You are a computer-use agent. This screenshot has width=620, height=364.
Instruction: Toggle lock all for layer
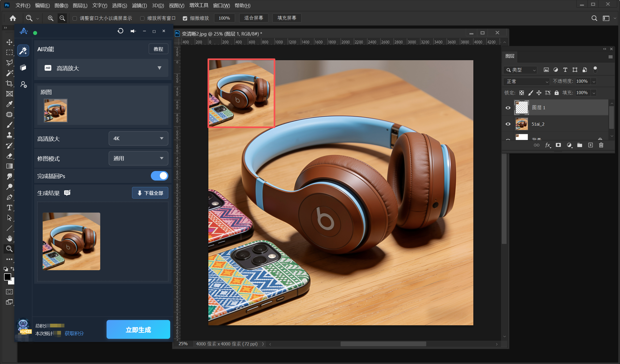coord(557,93)
